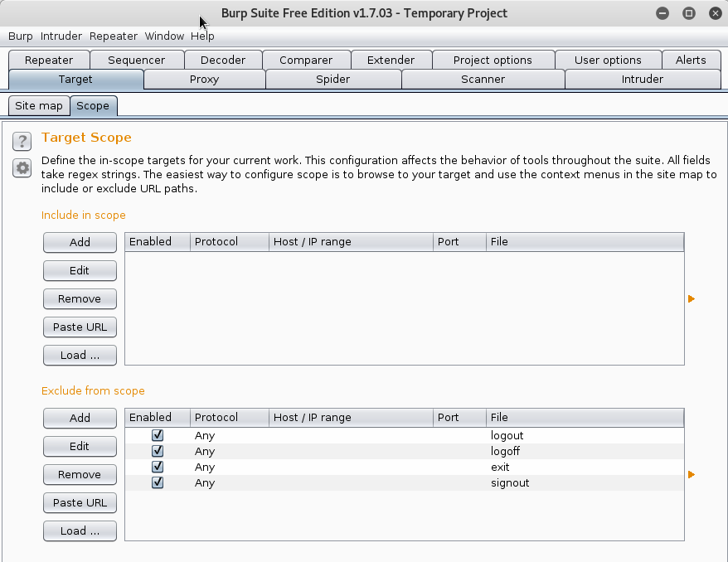Viewport: 728px width, 562px height.
Task: Click Add under Exclude from scope
Action: [x=80, y=418]
